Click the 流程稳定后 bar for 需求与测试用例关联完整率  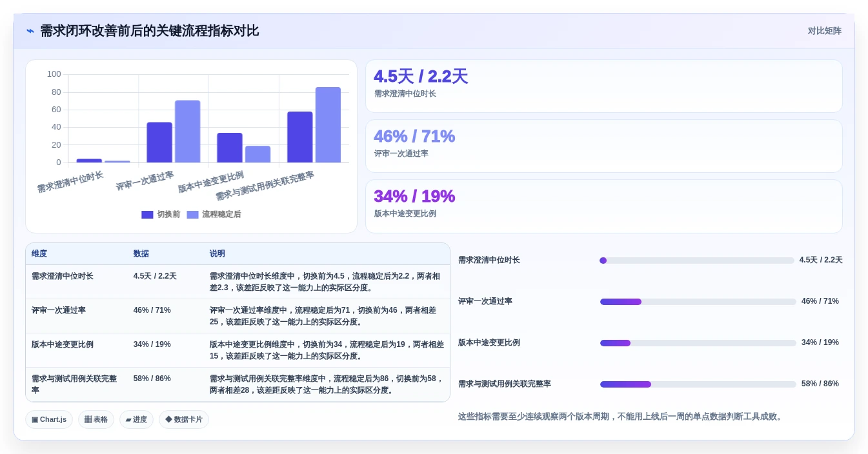[x=328, y=125]
